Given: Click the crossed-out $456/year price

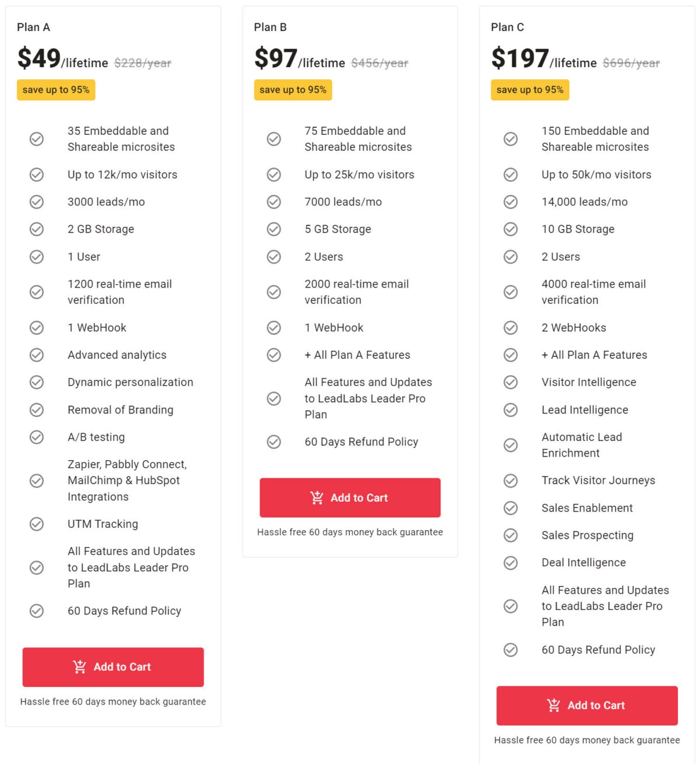Looking at the screenshot, I should click(379, 62).
